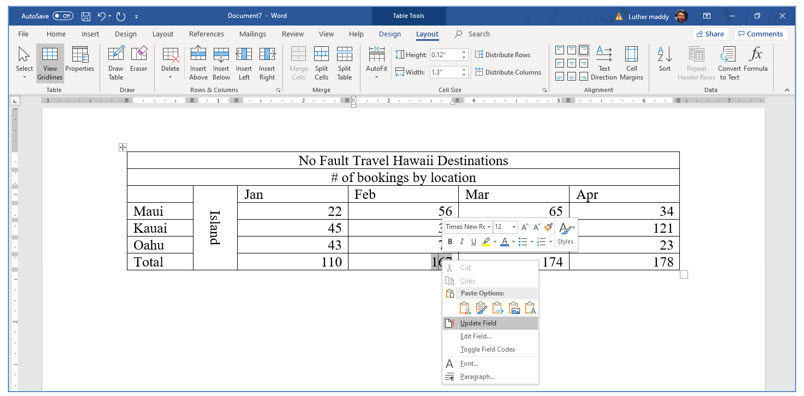Select the Eraser tool
This screenshot has width=804, height=396.
(x=138, y=60)
